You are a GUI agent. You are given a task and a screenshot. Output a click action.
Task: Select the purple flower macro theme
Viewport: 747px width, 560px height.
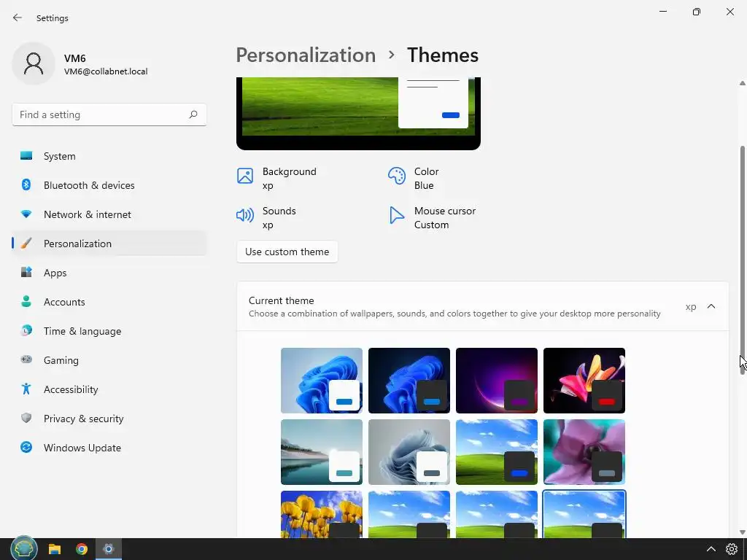tap(584, 452)
